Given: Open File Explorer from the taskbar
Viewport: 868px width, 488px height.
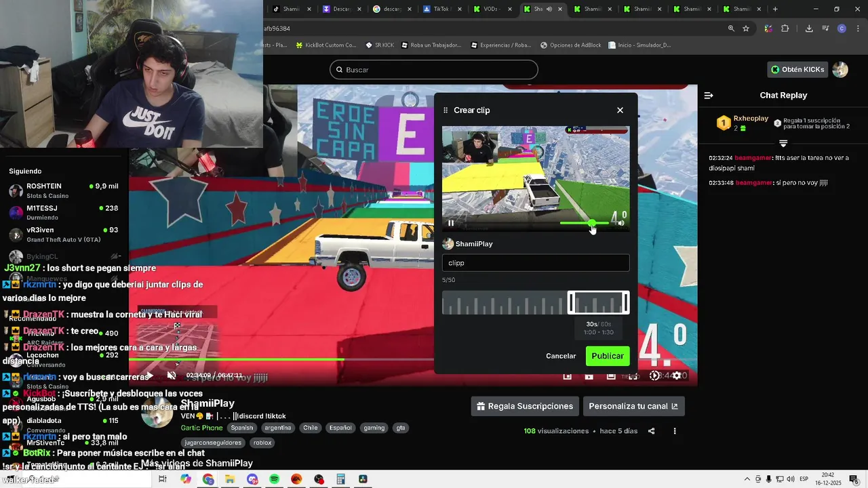Looking at the screenshot, I should click(230, 479).
